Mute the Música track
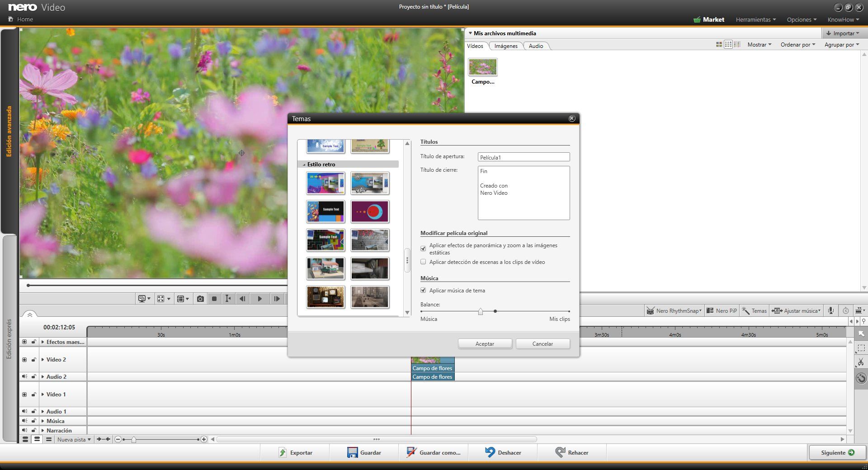The image size is (868, 470). pyautogui.click(x=24, y=420)
